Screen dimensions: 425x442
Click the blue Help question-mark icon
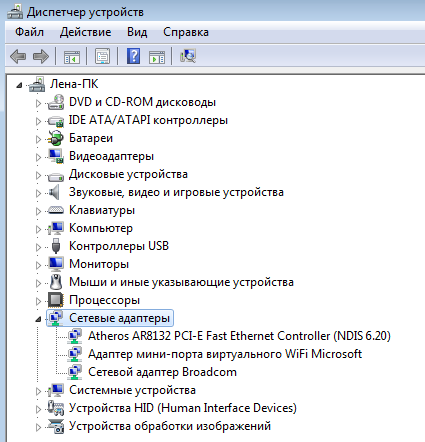point(133,56)
